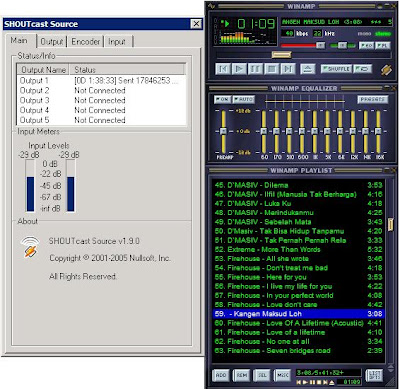Open Winamp main menu icon in titlebar

tap(212, 5)
